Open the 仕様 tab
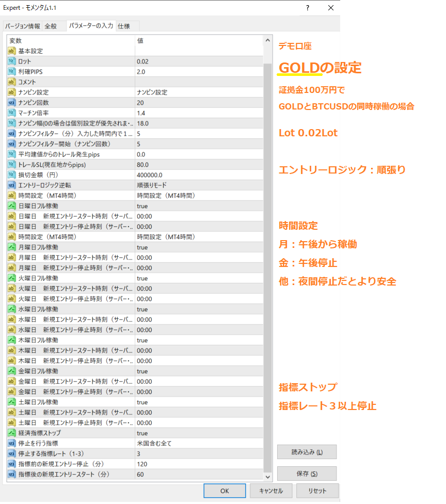This screenshot has width=446, height=504. (x=124, y=26)
